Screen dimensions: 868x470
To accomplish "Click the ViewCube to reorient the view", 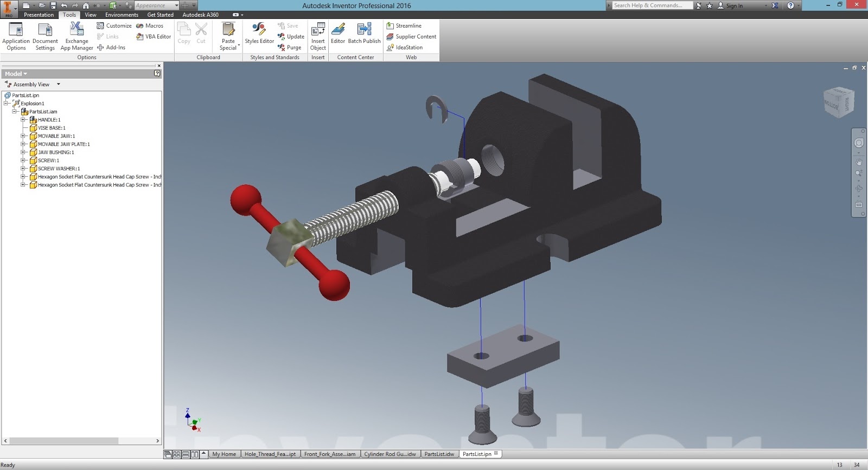I will pos(839,102).
